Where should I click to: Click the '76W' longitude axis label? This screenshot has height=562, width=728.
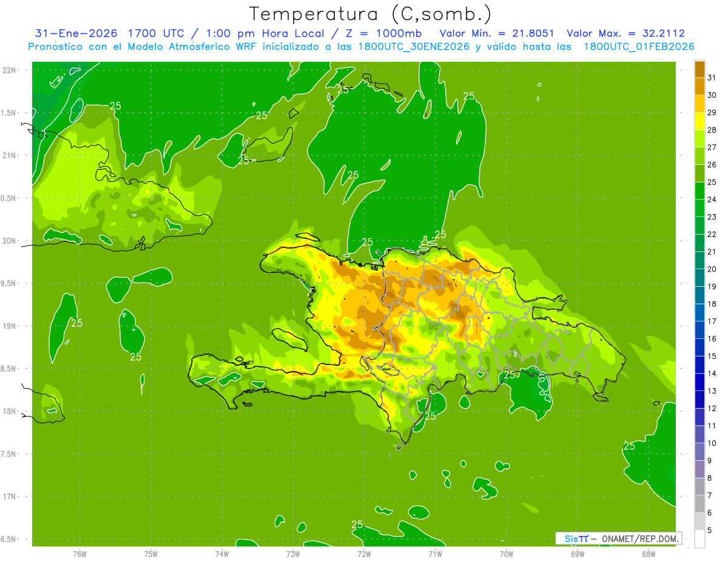[79, 554]
